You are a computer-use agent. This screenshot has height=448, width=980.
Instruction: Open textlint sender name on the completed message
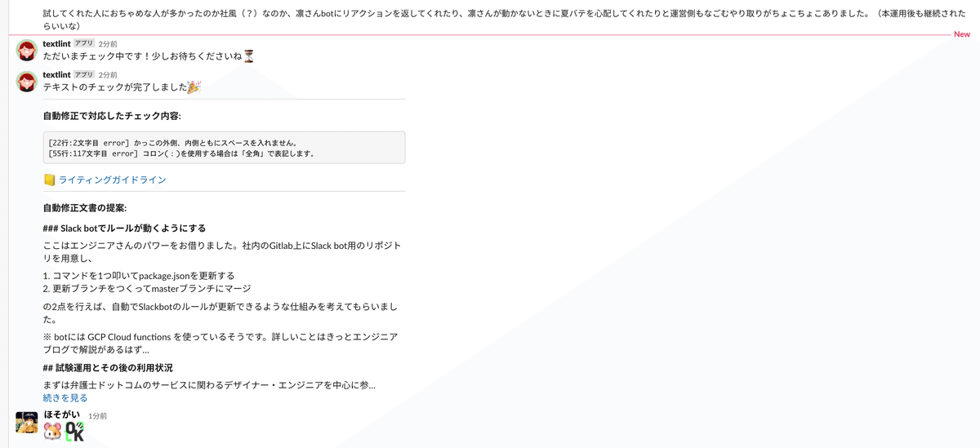click(56, 74)
